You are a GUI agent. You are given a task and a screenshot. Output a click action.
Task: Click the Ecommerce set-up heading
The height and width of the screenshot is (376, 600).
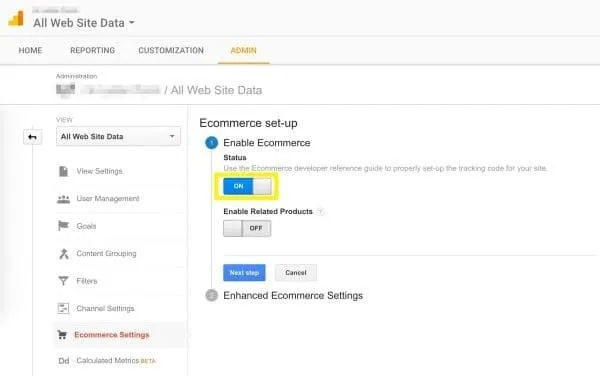(248, 123)
